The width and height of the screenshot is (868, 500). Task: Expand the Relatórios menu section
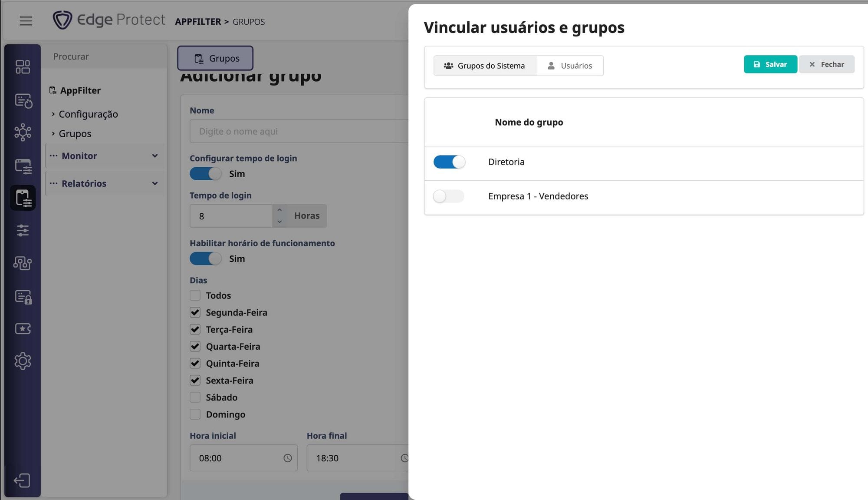pos(105,183)
